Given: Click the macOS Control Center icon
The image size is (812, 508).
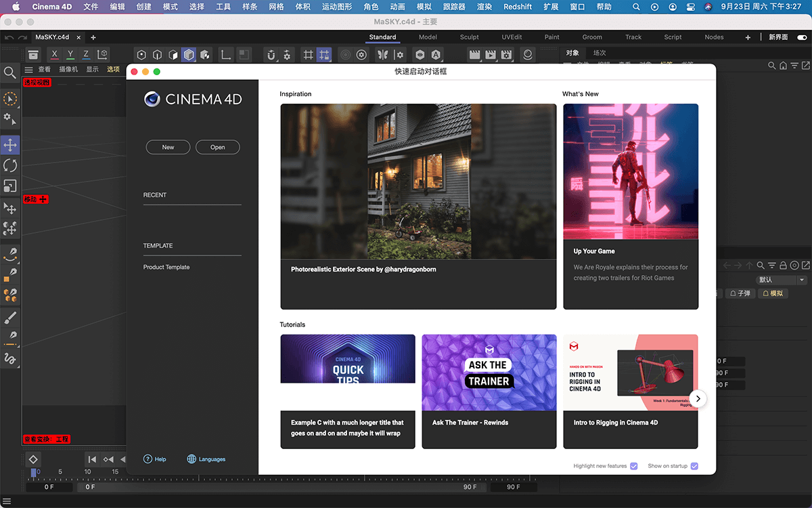Looking at the screenshot, I should (x=690, y=6).
